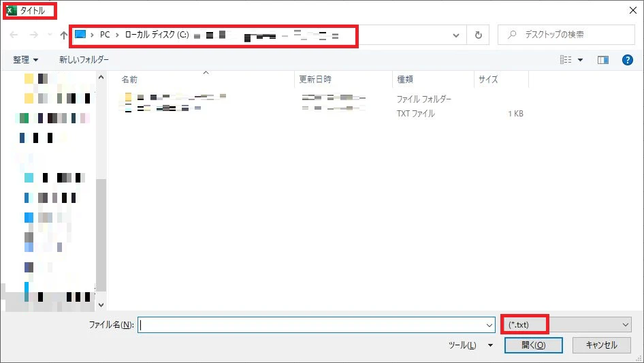Create folder with 新しいフォルダー
The width and height of the screenshot is (644, 363).
pyautogui.click(x=84, y=60)
